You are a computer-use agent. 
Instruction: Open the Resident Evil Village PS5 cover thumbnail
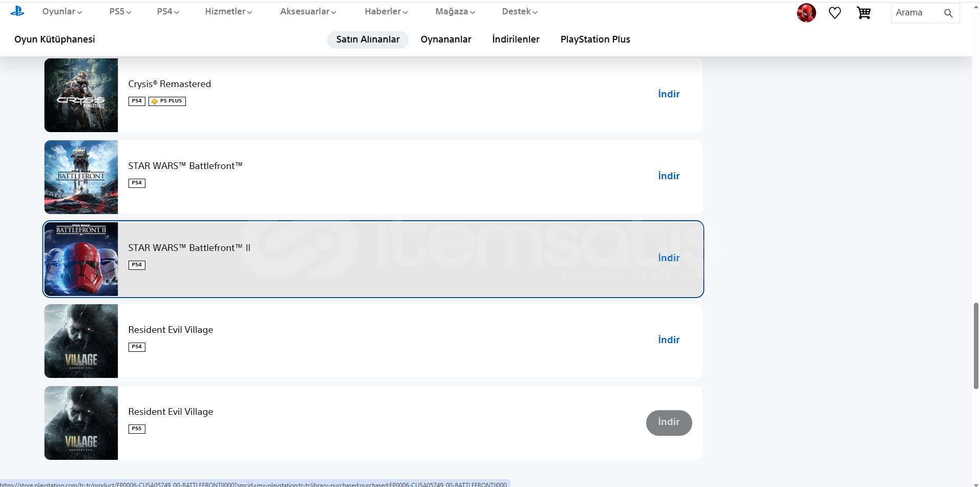point(81,423)
